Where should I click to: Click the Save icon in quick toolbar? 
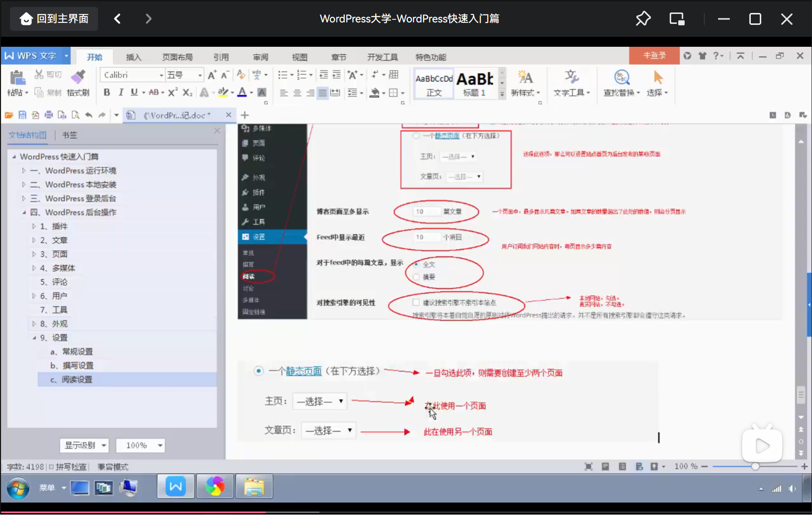(x=22, y=115)
